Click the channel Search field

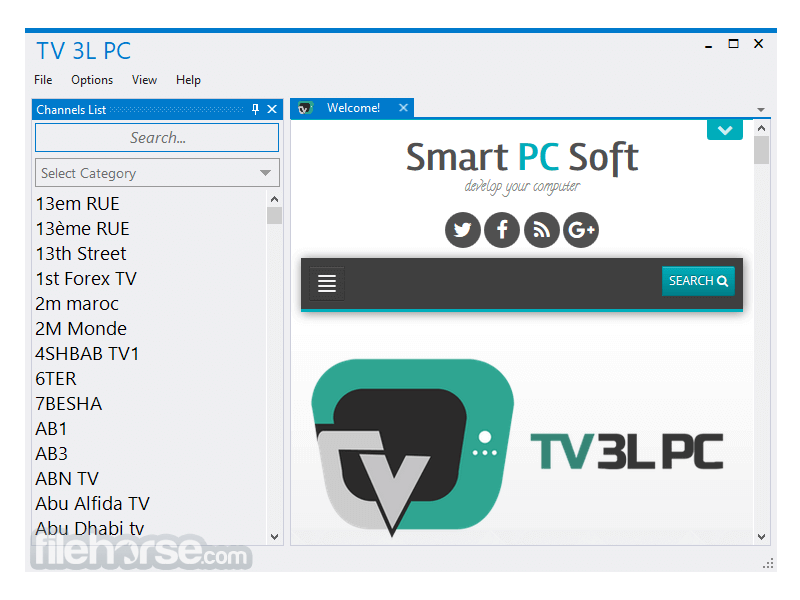pos(157,138)
